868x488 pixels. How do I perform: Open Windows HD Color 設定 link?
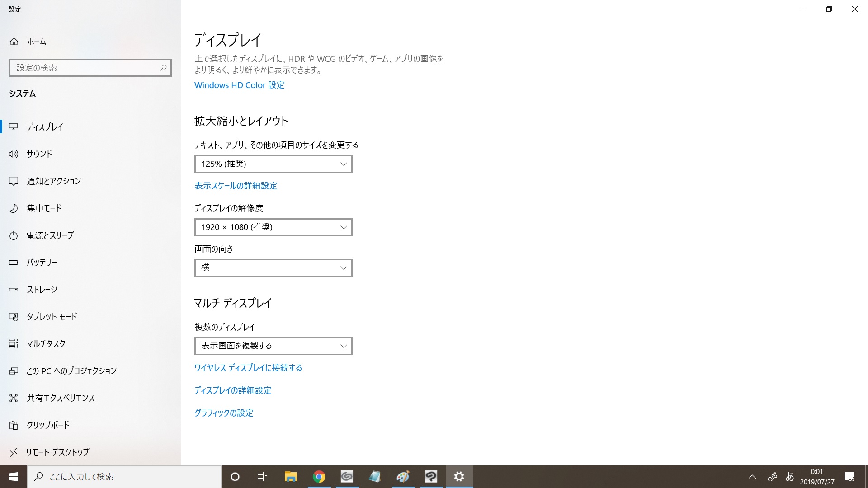pos(239,85)
